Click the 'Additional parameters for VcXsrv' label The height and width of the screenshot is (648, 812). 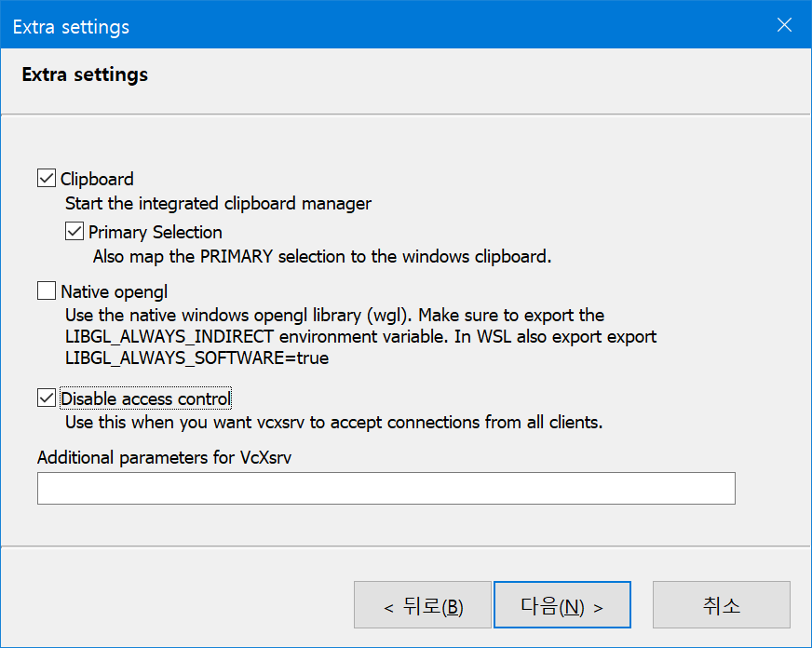(164, 458)
